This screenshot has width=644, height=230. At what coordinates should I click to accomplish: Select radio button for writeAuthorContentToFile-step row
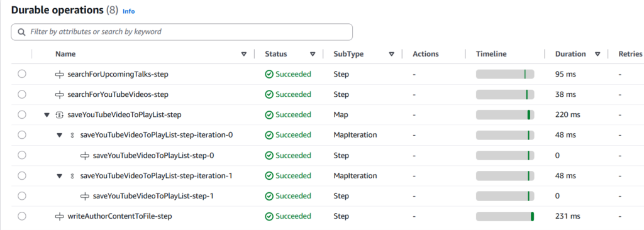[x=22, y=216]
